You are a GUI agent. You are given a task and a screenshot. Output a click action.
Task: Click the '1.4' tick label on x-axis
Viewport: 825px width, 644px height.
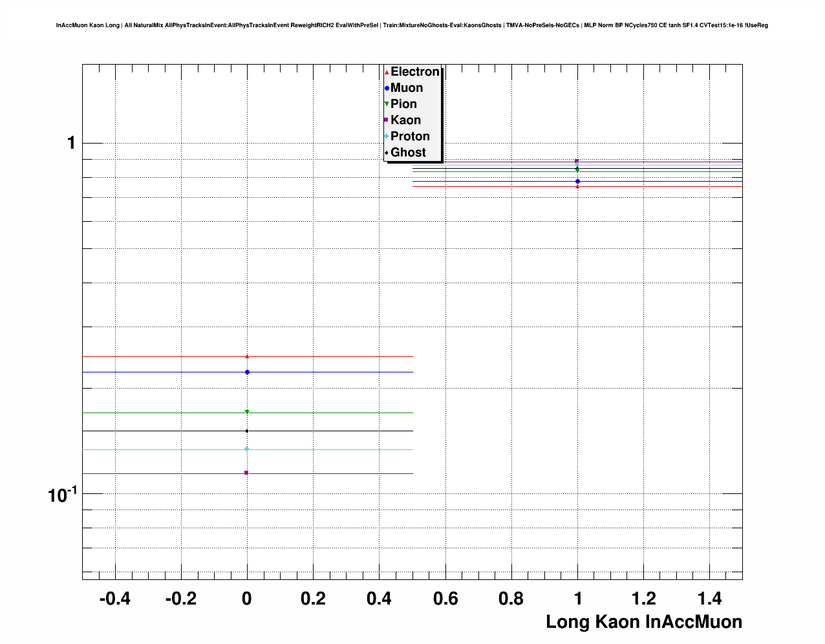click(709, 599)
